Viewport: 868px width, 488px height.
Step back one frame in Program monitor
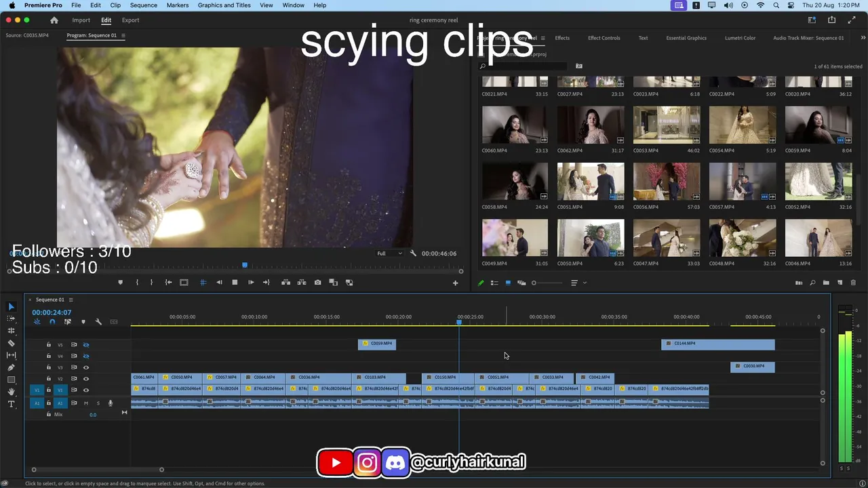point(219,283)
